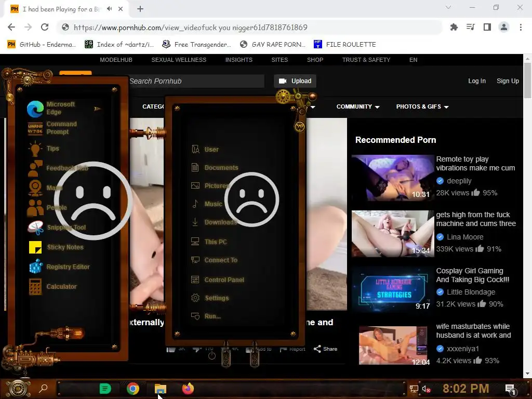Open Control Panel from Start menu
The image size is (532, 399).
point(218,280)
